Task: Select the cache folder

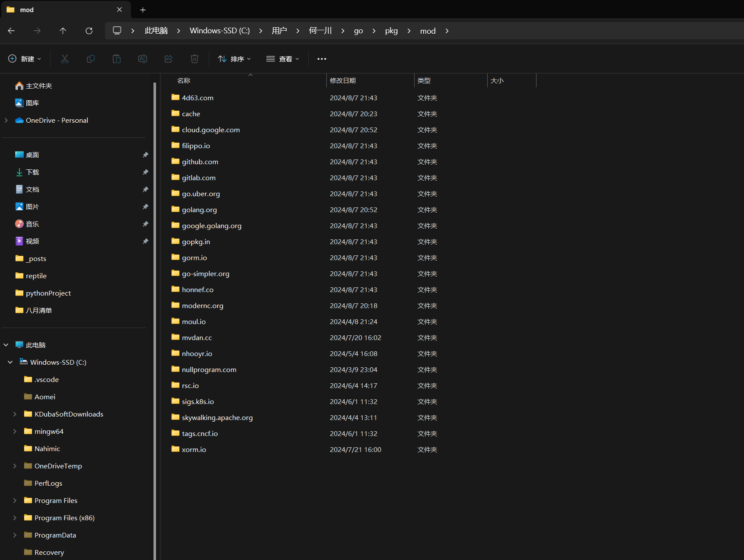Action: click(x=191, y=114)
